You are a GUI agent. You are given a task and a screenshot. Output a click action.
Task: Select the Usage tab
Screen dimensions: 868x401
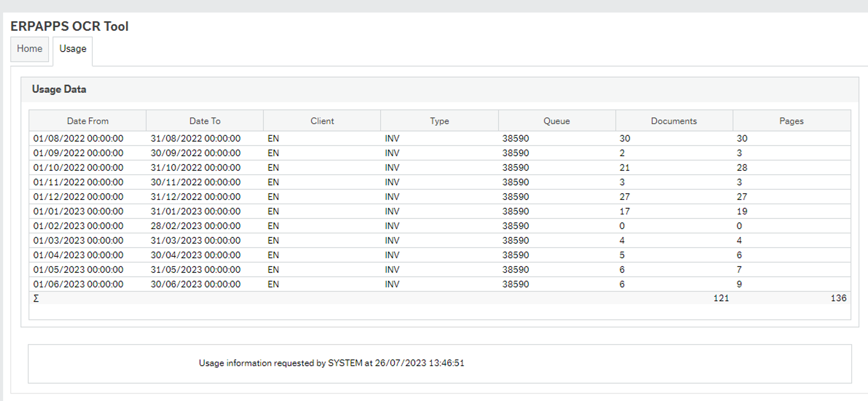click(x=73, y=49)
